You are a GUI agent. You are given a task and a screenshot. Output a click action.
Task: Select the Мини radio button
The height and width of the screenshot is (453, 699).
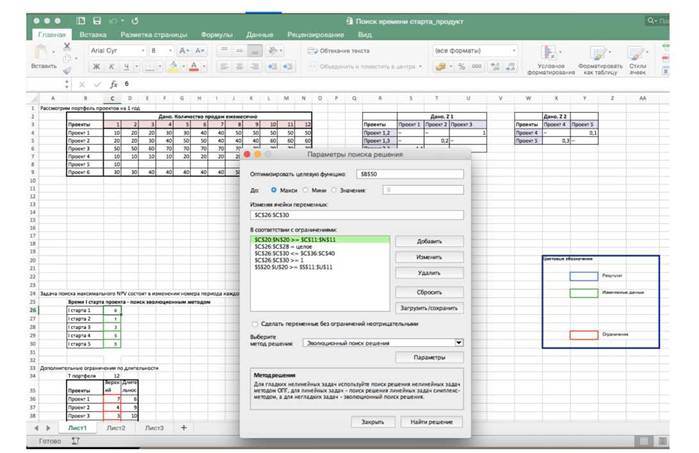coord(305,190)
